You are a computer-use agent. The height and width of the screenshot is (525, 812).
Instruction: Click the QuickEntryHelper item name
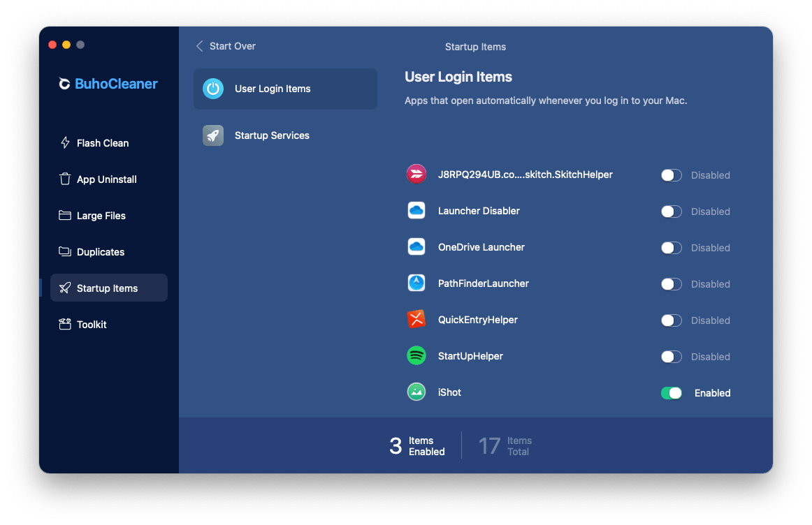(478, 320)
